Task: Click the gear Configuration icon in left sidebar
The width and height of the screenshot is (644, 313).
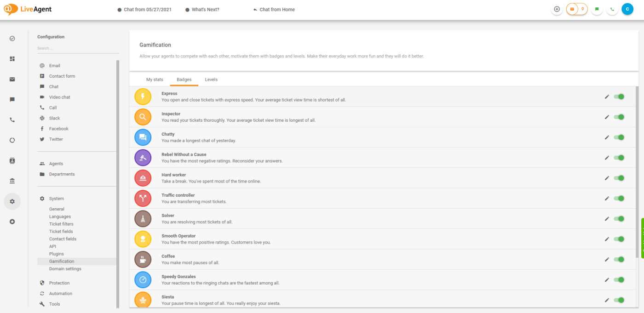Action: [x=12, y=201]
